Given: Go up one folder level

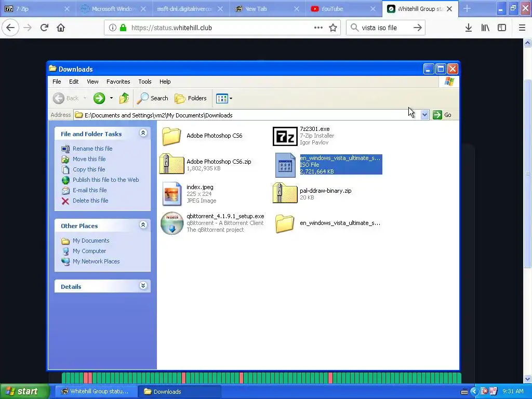Looking at the screenshot, I should (x=124, y=98).
